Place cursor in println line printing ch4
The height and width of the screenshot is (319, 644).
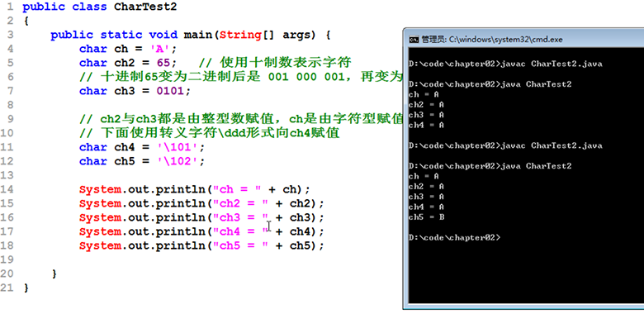tap(201, 231)
